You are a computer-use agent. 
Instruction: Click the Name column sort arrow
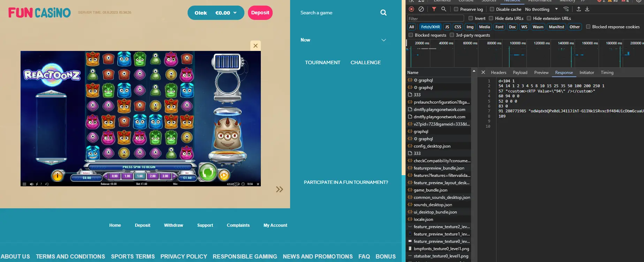474,71
